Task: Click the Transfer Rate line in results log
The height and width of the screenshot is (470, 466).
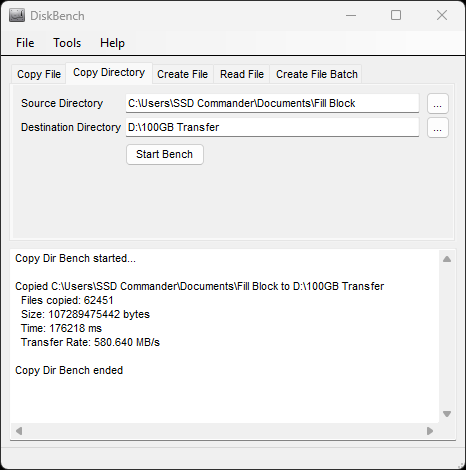Action: 90,342
